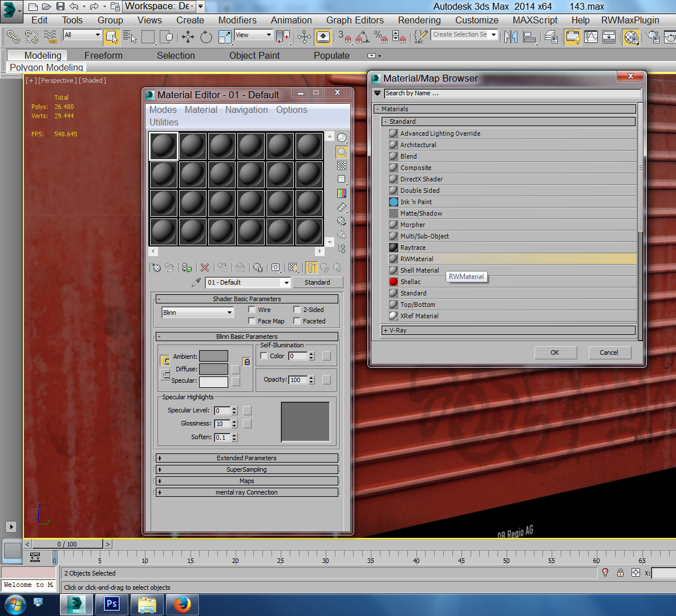This screenshot has height=616, width=676.
Task: Click OK in Material/Map Browser
Action: (x=554, y=352)
